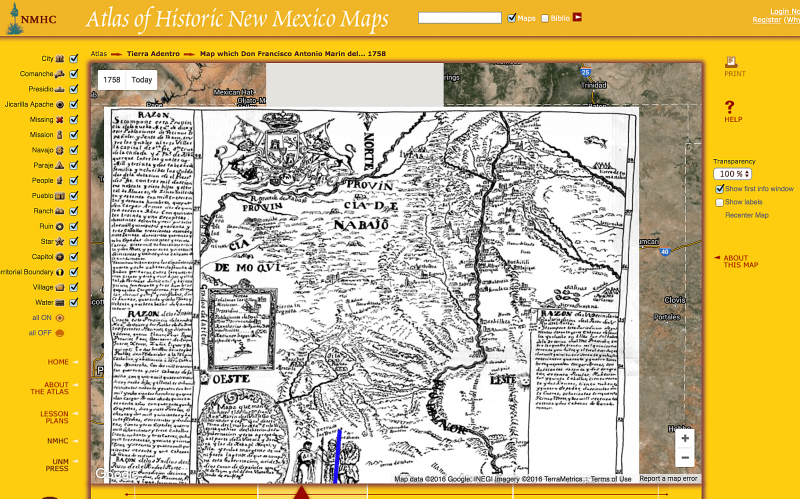The height and width of the screenshot is (499, 800).
Task: Click the Comanche legend icon
Action: click(60, 74)
